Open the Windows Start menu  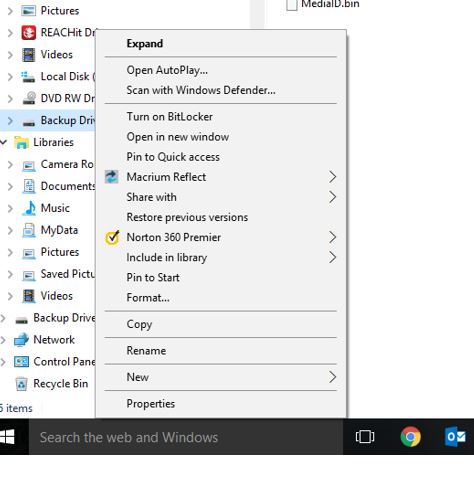point(7,437)
